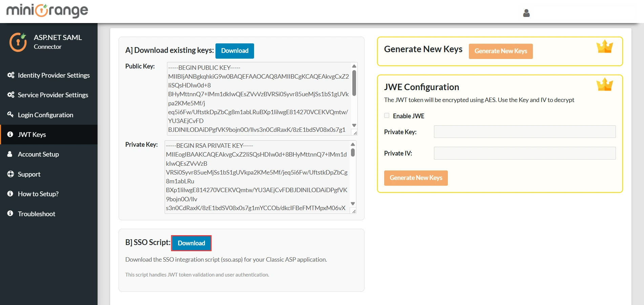Click the 'Private Key:' label beside the RSA key
The width and height of the screenshot is (644, 305).
click(x=142, y=144)
